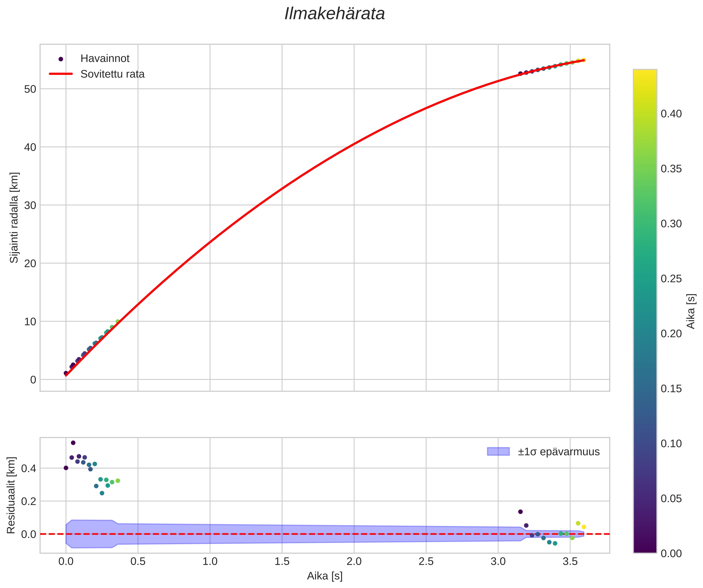Click the blue ±1σ epävarmuus legend patch
Viewport: 703px width, 588px height.
tap(498, 452)
